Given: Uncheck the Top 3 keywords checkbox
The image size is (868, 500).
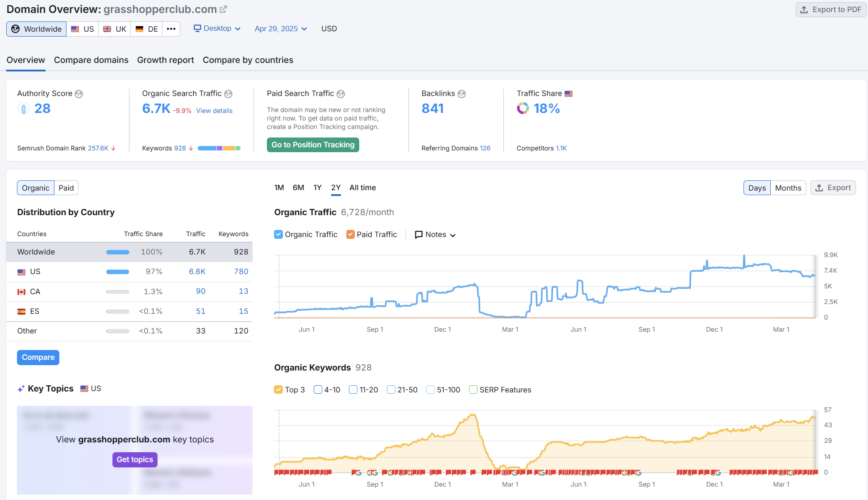Looking at the screenshot, I should [x=278, y=390].
